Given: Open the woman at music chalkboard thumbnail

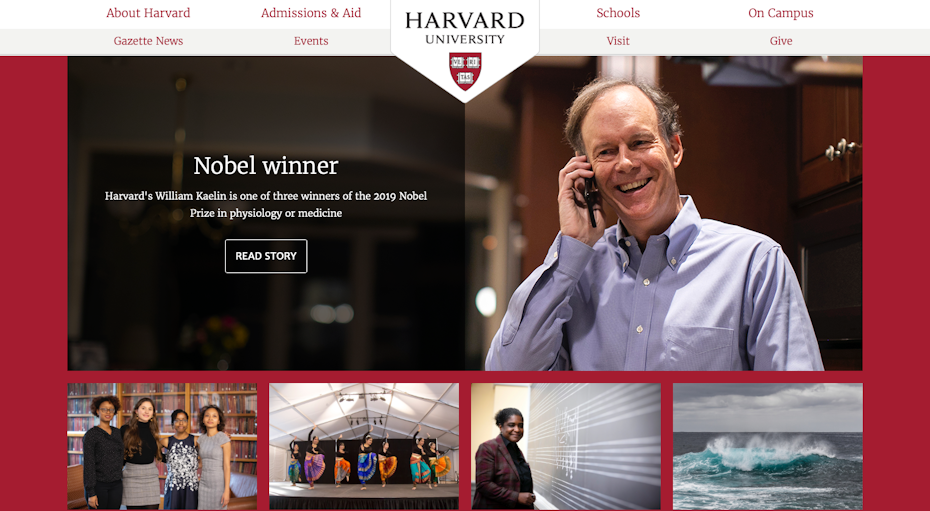Looking at the screenshot, I should point(566,446).
